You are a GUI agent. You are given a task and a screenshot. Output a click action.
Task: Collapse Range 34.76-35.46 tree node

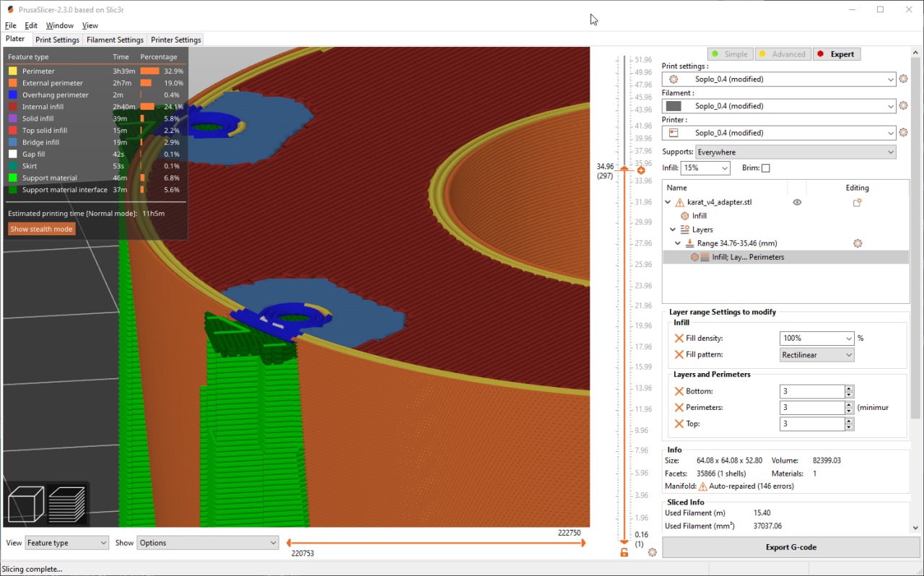tap(678, 243)
